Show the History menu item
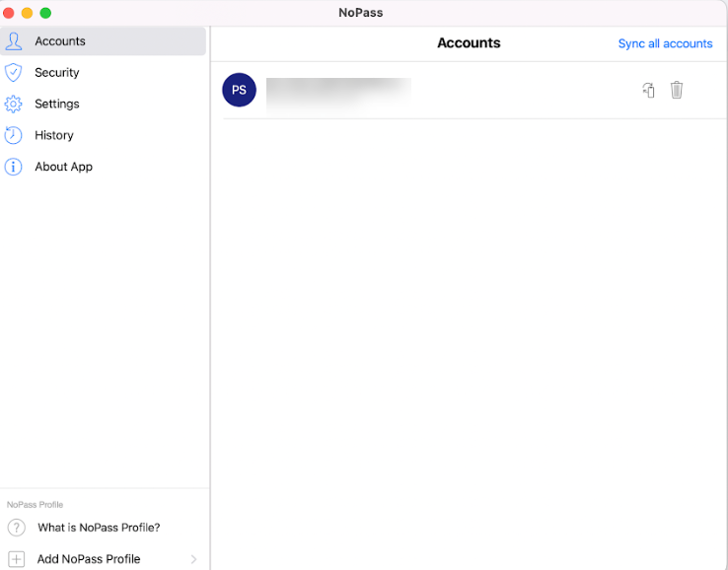728x570 pixels. pos(54,135)
